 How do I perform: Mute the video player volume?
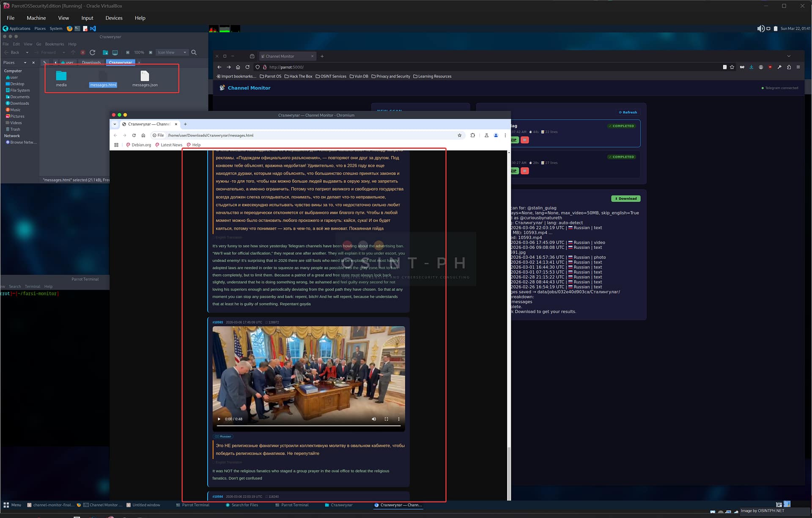[374, 419]
